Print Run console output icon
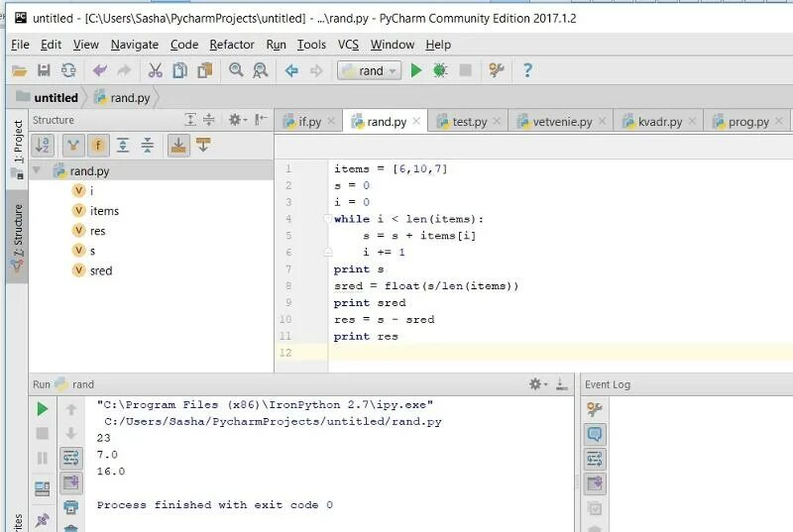 (x=71, y=506)
